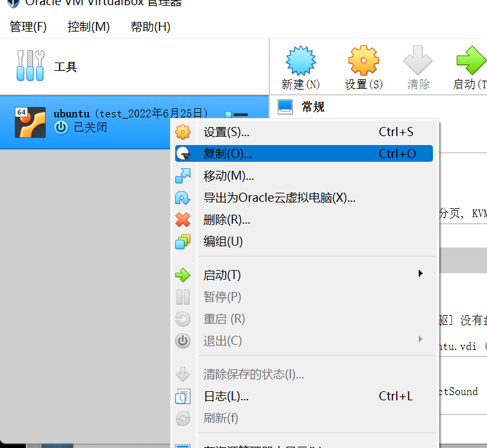
Task: Choose 启动(T) in context menu
Action: (x=304, y=275)
